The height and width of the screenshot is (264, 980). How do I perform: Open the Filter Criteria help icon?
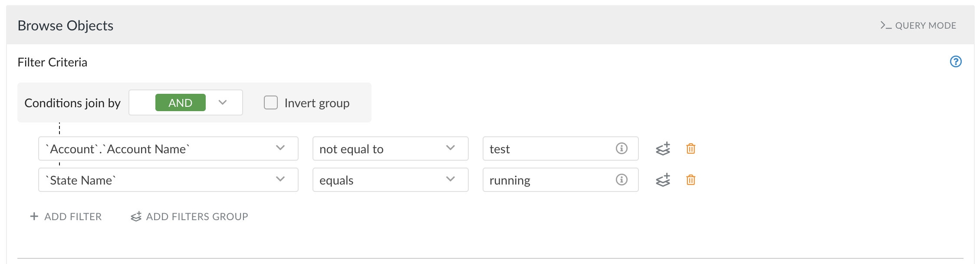coord(956,62)
